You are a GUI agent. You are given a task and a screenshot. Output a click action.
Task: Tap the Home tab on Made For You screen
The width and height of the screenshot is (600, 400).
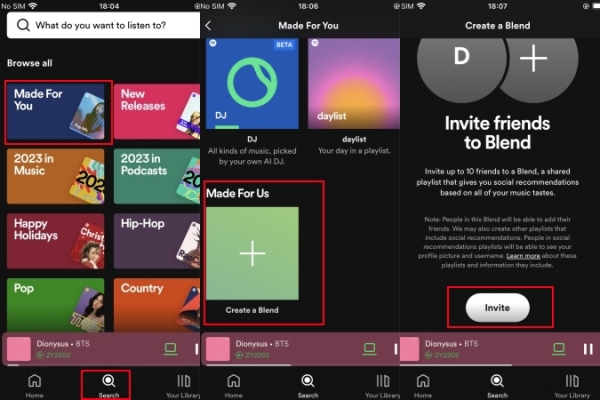[233, 386]
